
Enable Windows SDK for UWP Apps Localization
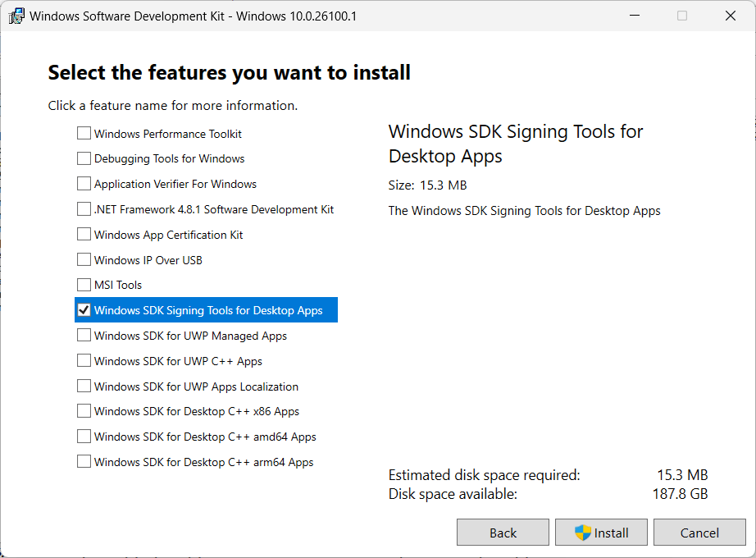[84, 386]
